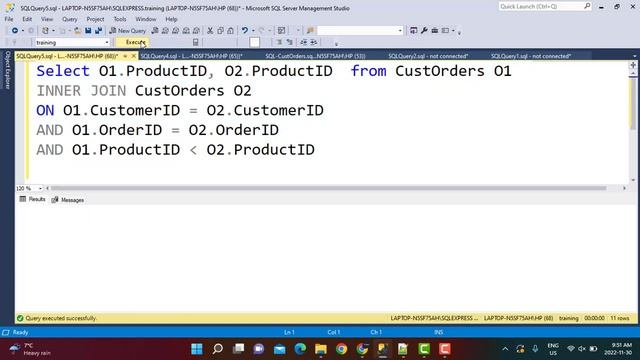640x360 pixels.
Task: Click the Analysis Services XMLA query icon
Action: click(186, 31)
